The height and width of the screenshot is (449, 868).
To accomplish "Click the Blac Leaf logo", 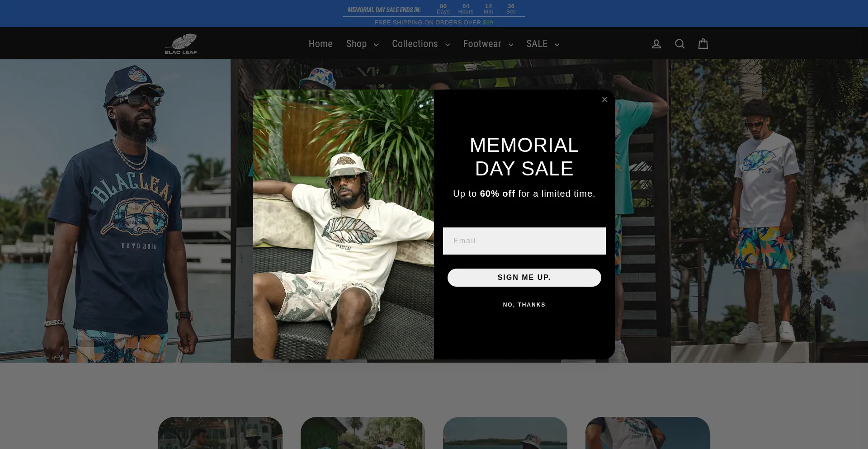I will click(x=181, y=44).
